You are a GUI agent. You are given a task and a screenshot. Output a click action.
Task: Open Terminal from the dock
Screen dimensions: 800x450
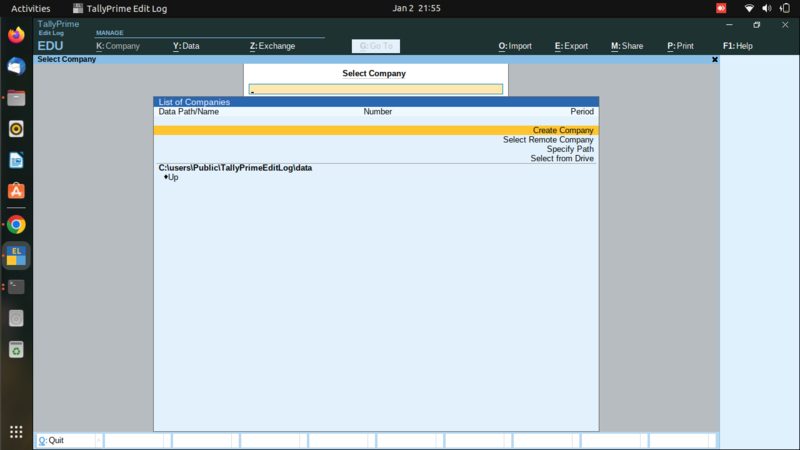click(x=16, y=286)
